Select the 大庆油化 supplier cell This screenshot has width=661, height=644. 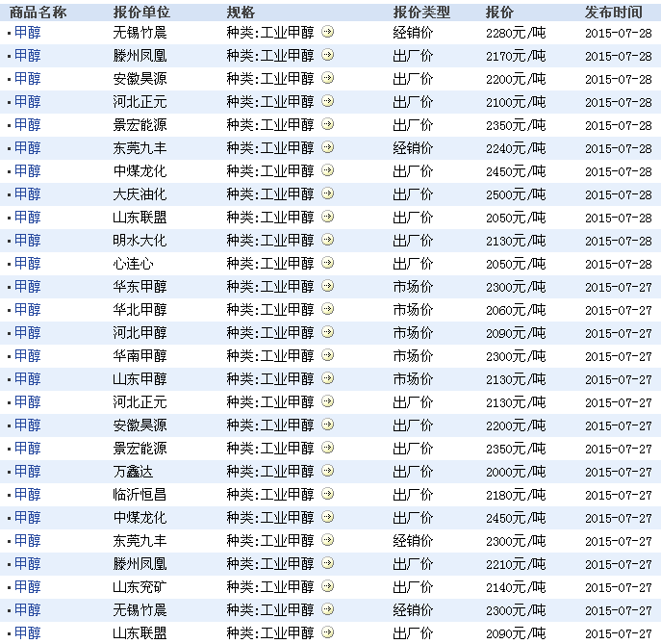(x=140, y=194)
